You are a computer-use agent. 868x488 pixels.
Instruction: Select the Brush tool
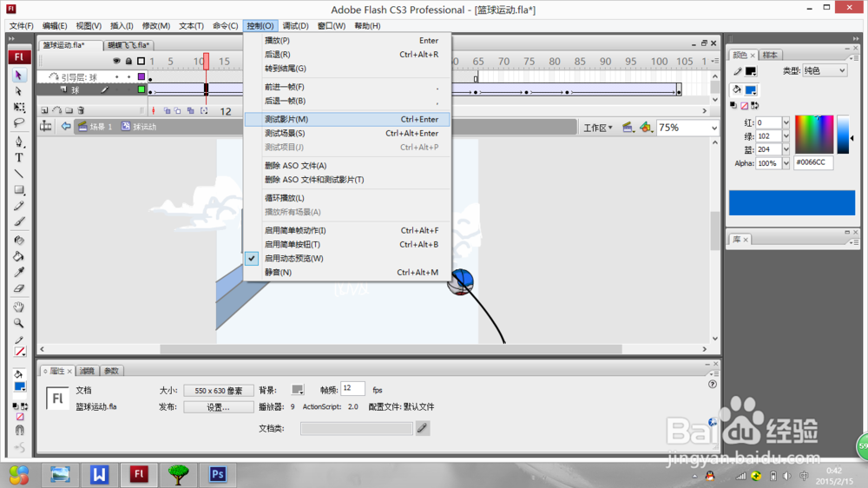pyautogui.click(x=19, y=221)
